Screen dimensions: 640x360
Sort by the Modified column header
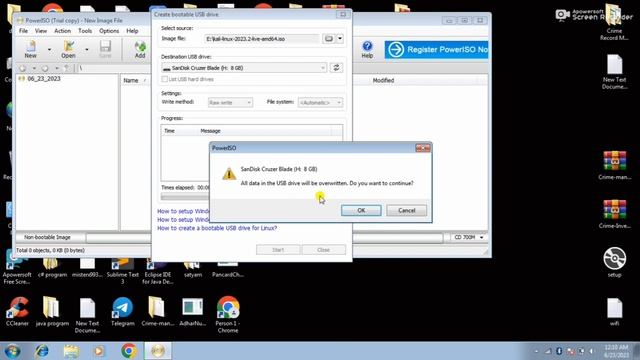pyautogui.click(x=383, y=80)
